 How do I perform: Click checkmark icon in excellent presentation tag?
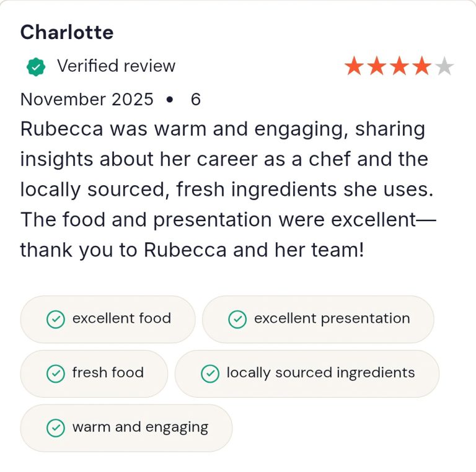point(237,319)
